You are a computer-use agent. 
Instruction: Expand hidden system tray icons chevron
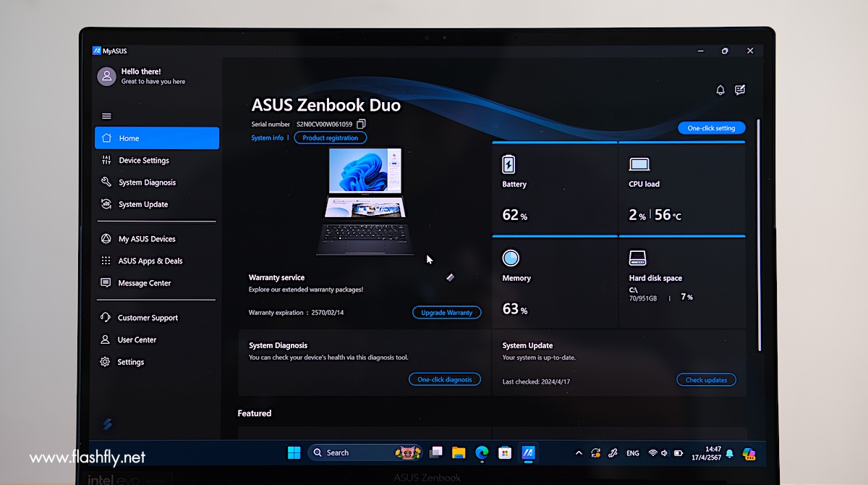[x=578, y=453]
